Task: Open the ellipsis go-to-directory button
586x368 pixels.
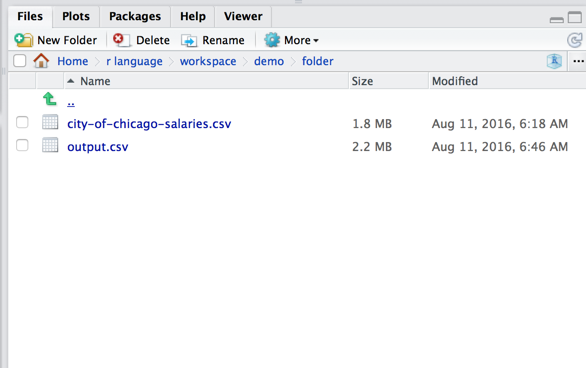Action: [x=578, y=61]
